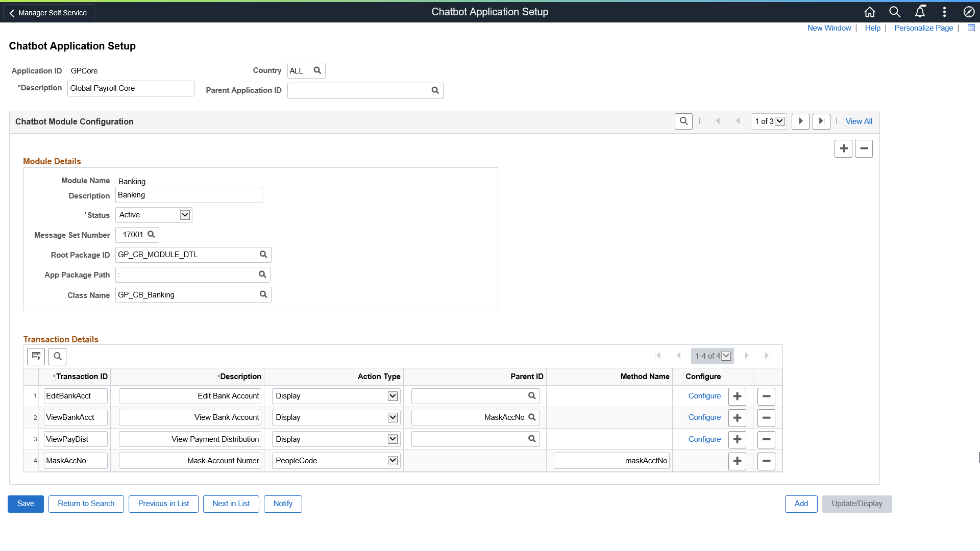Click the Add button at the bottom right

801,503
